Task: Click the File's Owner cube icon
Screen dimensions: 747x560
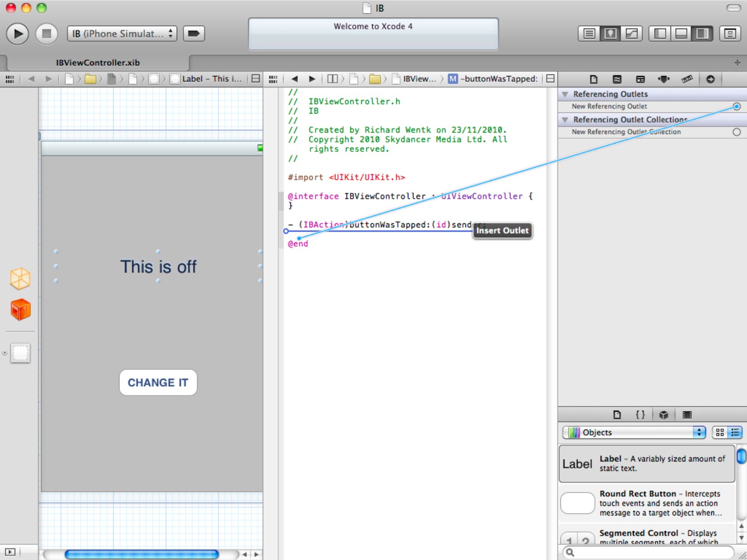Action: [x=20, y=279]
